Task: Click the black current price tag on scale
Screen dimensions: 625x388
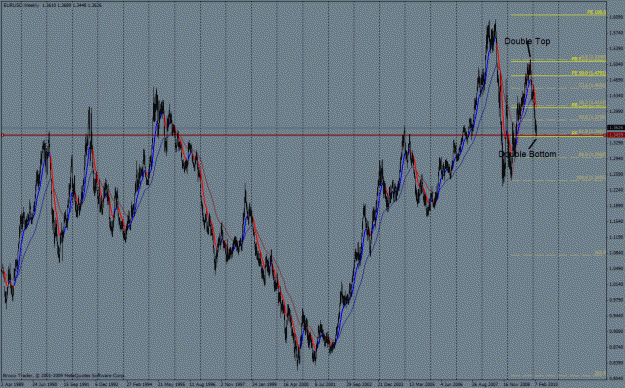Action: pyautogui.click(x=615, y=128)
